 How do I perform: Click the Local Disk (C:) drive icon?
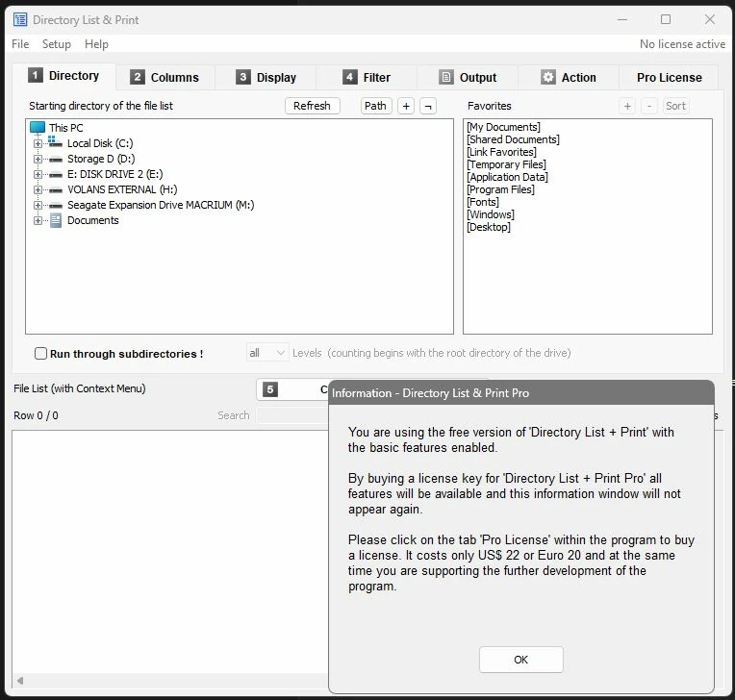point(55,142)
